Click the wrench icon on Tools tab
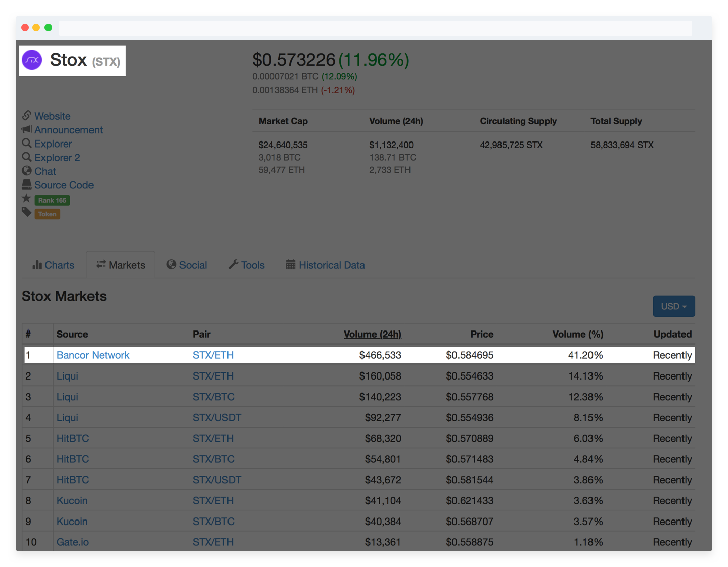 pyautogui.click(x=233, y=265)
